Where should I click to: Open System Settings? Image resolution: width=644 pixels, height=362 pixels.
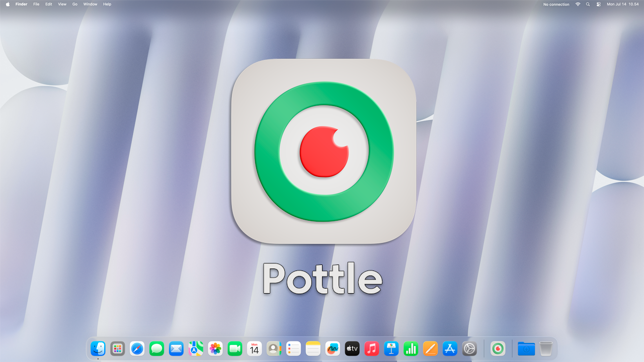coord(469,348)
